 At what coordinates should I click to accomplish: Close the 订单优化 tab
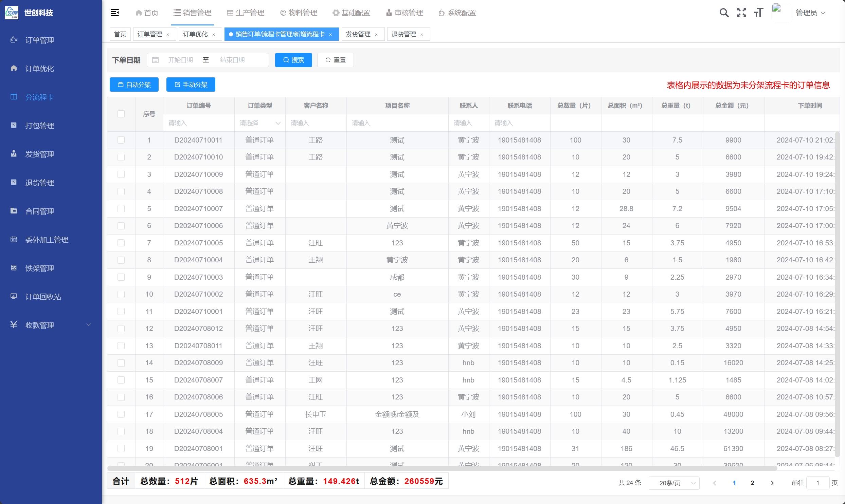coord(214,35)
